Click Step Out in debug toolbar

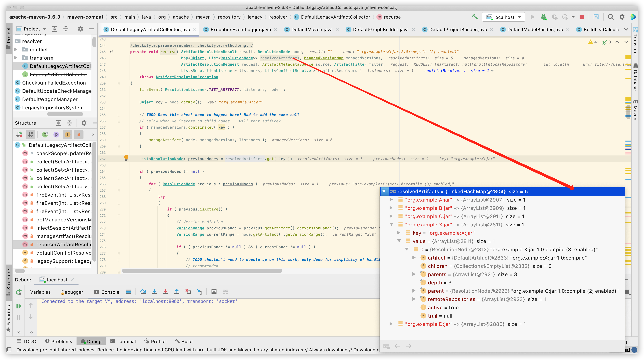point(177,292)
